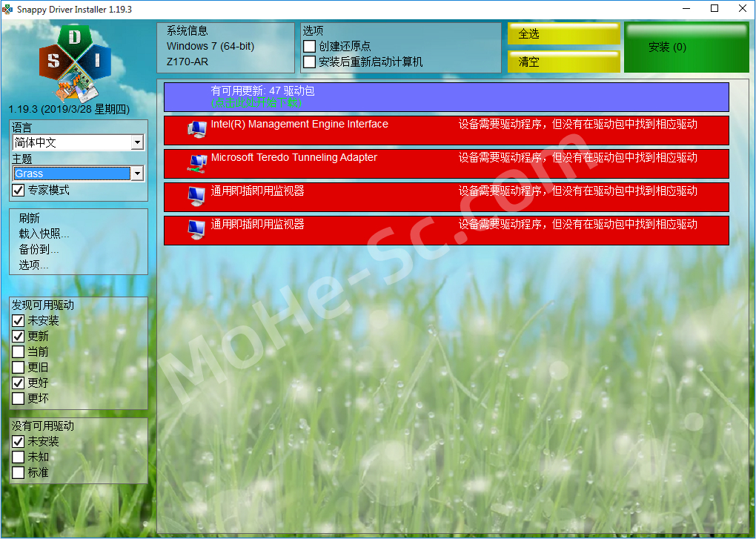Click the yellow 清空 button

point(563,62)
